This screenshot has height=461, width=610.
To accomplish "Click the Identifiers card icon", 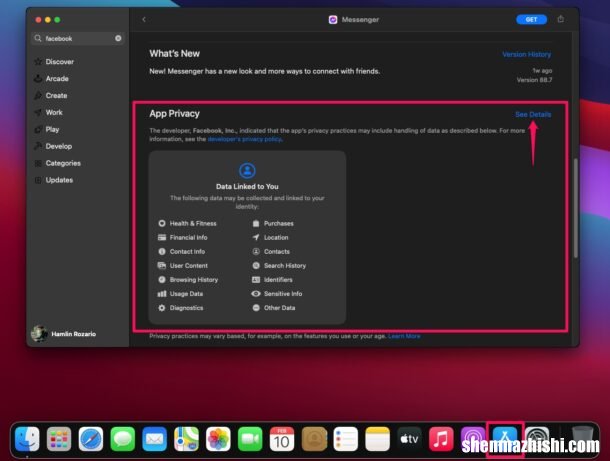I will (x=256, y=279).
